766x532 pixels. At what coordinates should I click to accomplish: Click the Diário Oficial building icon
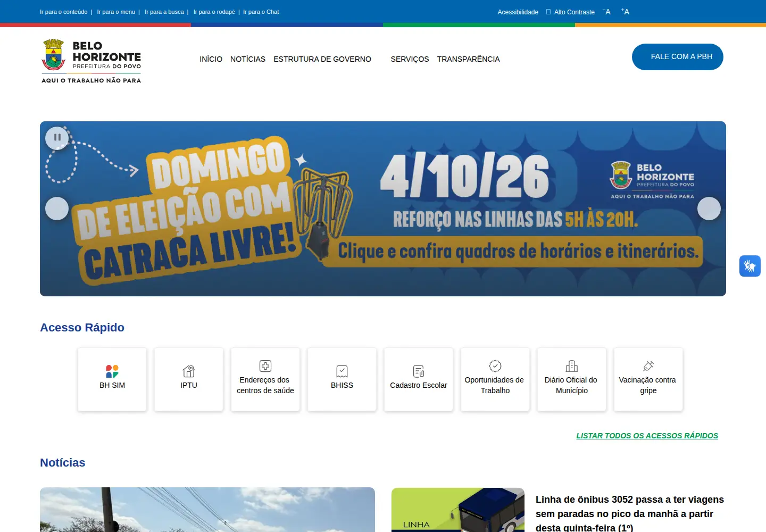[572, 366]
